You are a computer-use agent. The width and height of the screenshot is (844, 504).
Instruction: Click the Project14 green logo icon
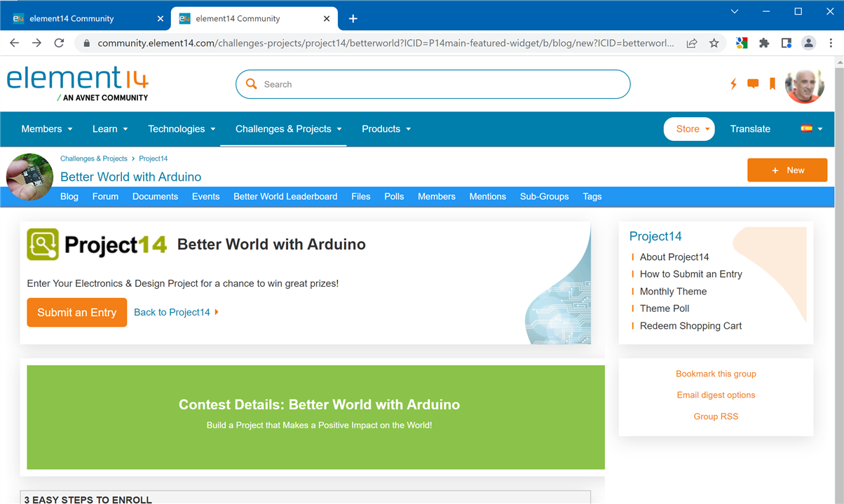tap(43, 244)
